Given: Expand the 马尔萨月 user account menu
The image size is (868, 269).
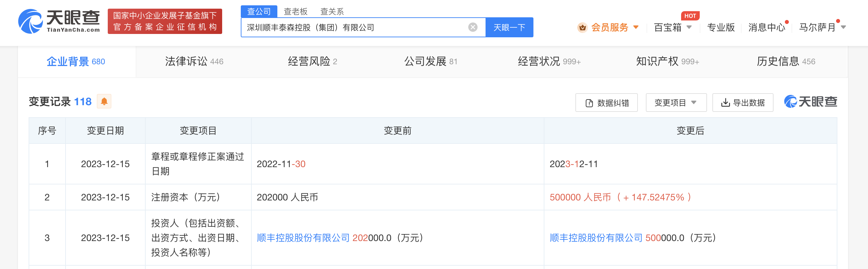Looking at the screenshot, I should [x=843, y=27].
